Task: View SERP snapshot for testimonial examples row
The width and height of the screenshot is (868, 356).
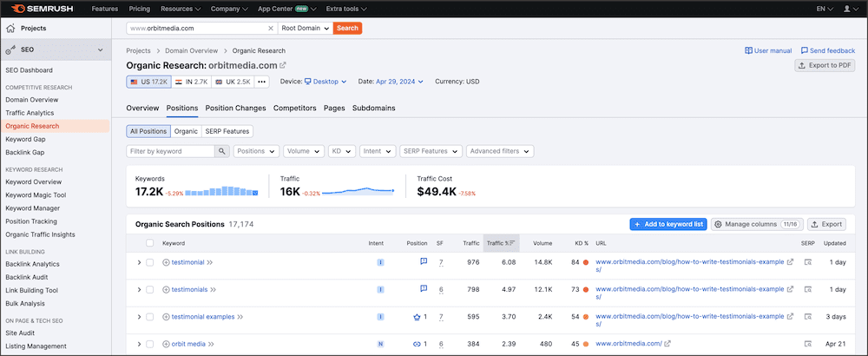Action: click(x=807, y=317)
